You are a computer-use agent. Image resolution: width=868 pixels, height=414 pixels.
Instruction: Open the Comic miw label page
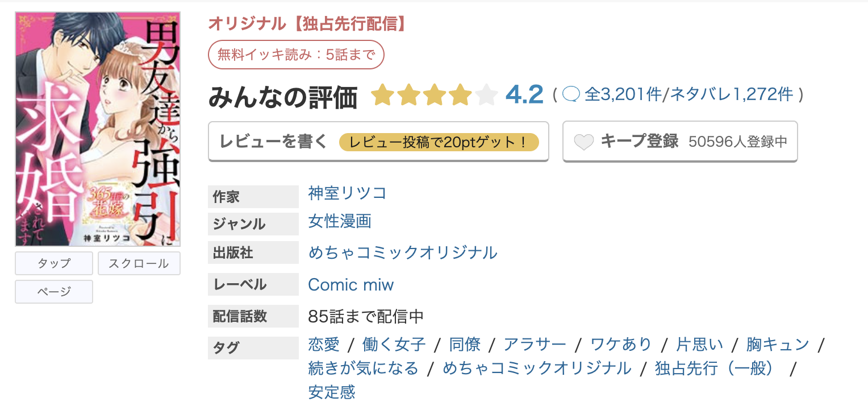point(350,284)
